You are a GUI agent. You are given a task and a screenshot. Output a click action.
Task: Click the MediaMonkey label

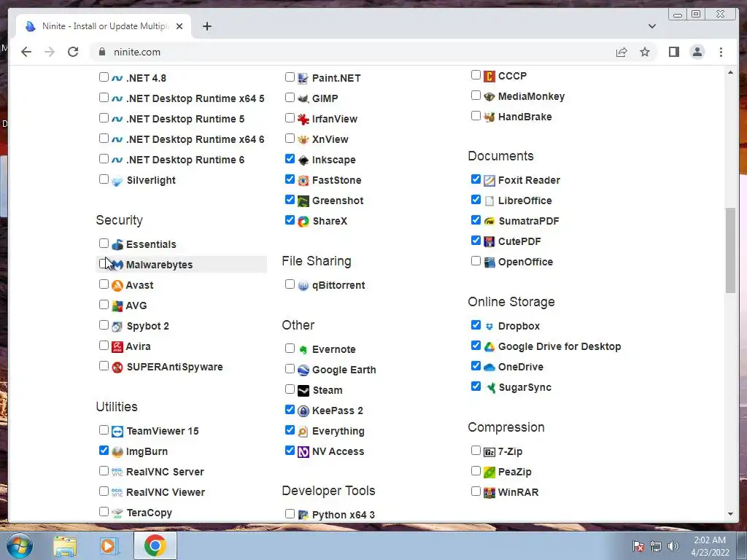tap(531, 97)
